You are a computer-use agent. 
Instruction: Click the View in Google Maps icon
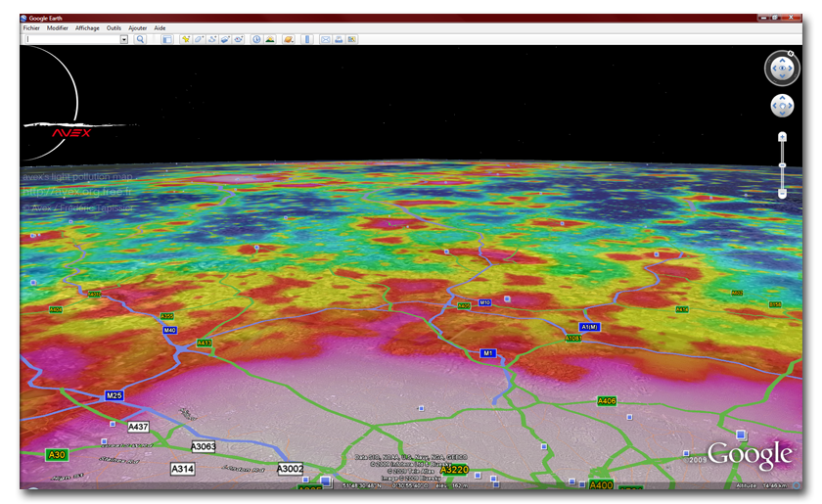pos(351,39)
